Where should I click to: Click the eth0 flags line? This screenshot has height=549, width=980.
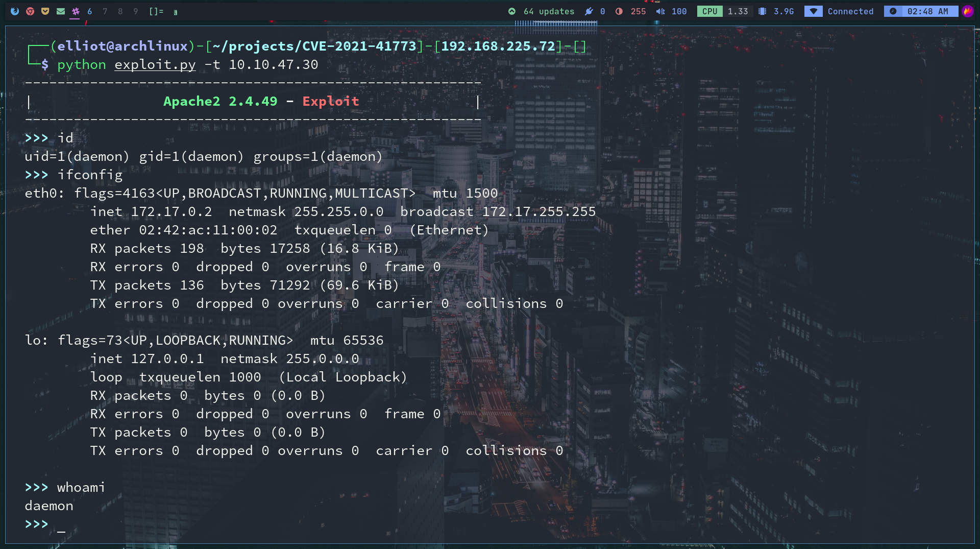(x=261, y=194)
